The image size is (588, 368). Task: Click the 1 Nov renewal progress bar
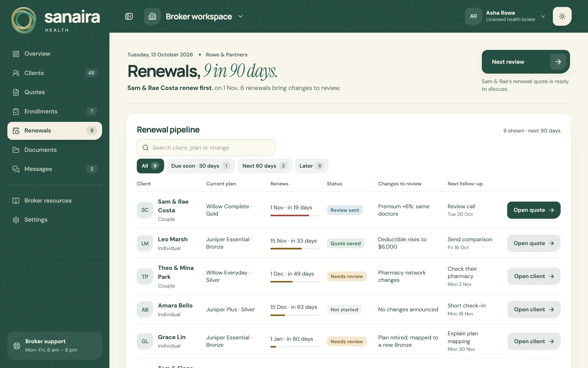point(295,215)
